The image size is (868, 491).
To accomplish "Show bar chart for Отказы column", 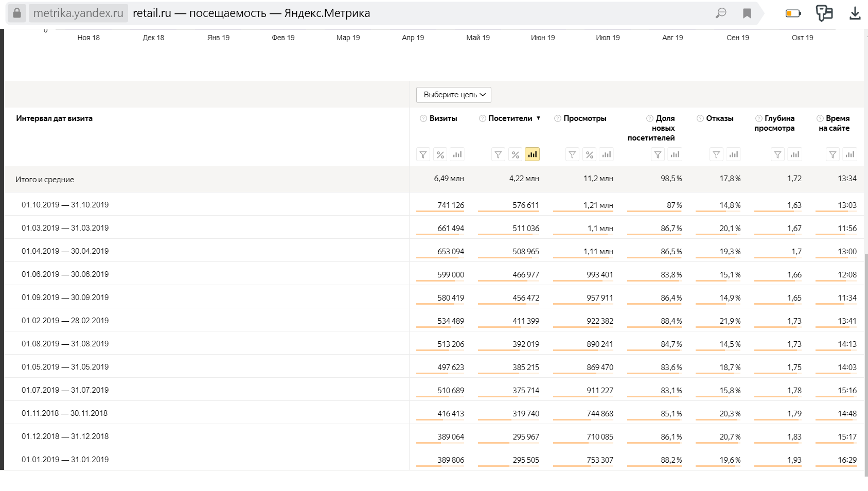I will tap(734, 154).
